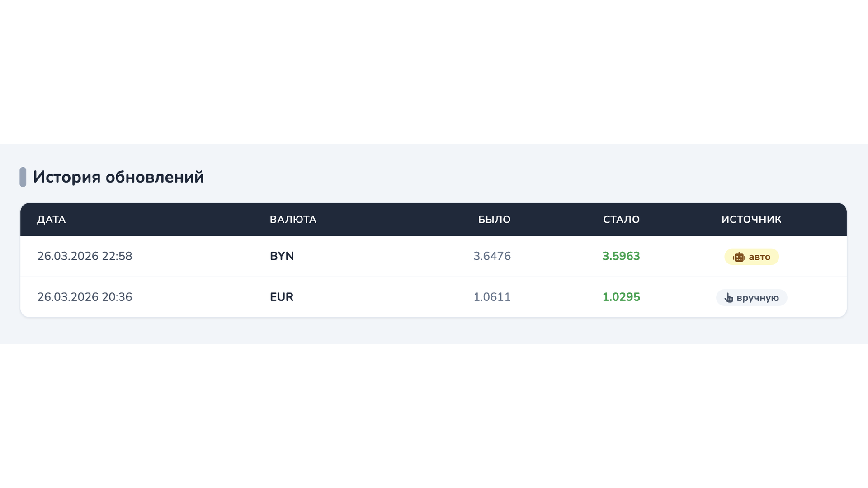Click the СТАЛО column header
The height and width of the screenshot is (488, 868).
coord(621,220)
